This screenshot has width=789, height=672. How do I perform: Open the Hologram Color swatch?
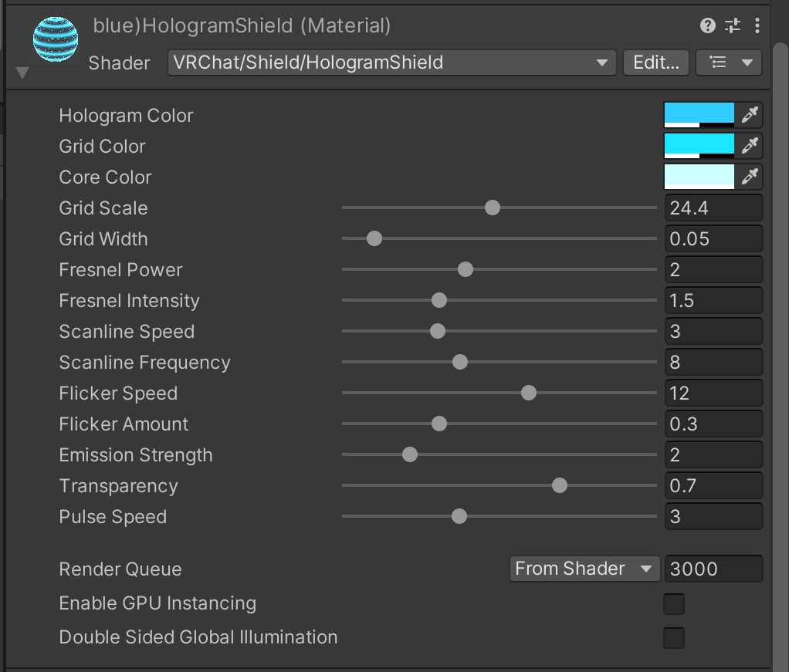tap(699, 115)
